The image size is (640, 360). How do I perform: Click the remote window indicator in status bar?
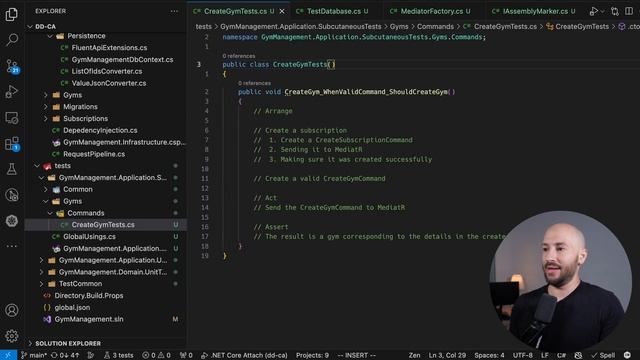tap(8, 355)
